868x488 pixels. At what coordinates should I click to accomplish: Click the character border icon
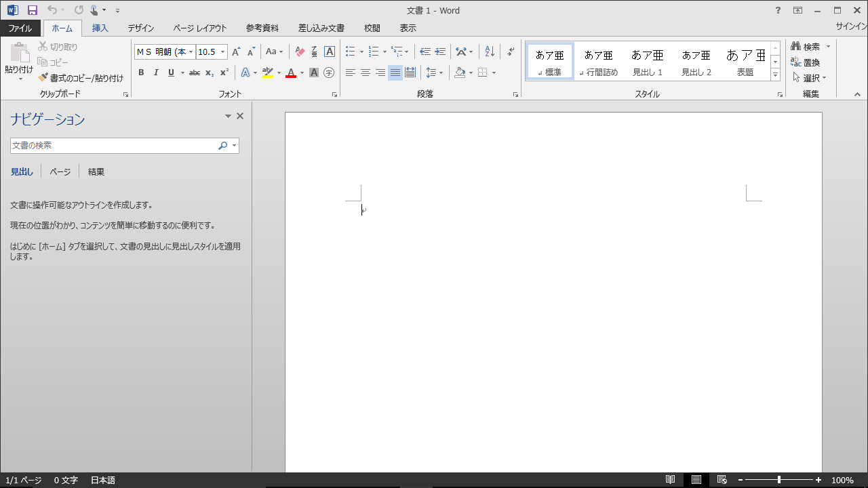tap(330, 52)
